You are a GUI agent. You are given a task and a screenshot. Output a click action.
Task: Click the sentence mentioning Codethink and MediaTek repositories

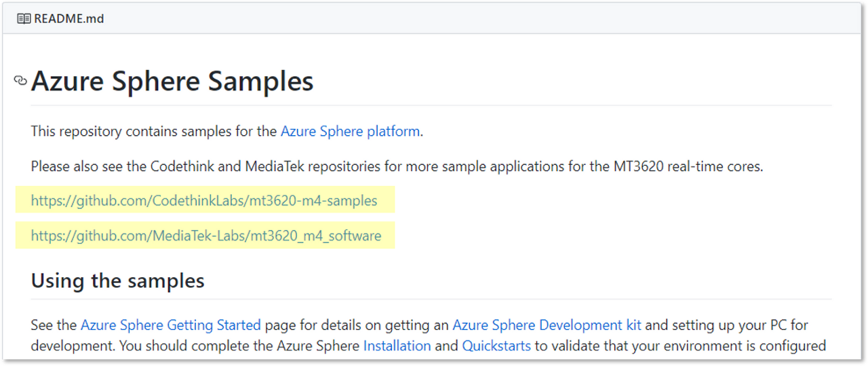coord(397,166)
